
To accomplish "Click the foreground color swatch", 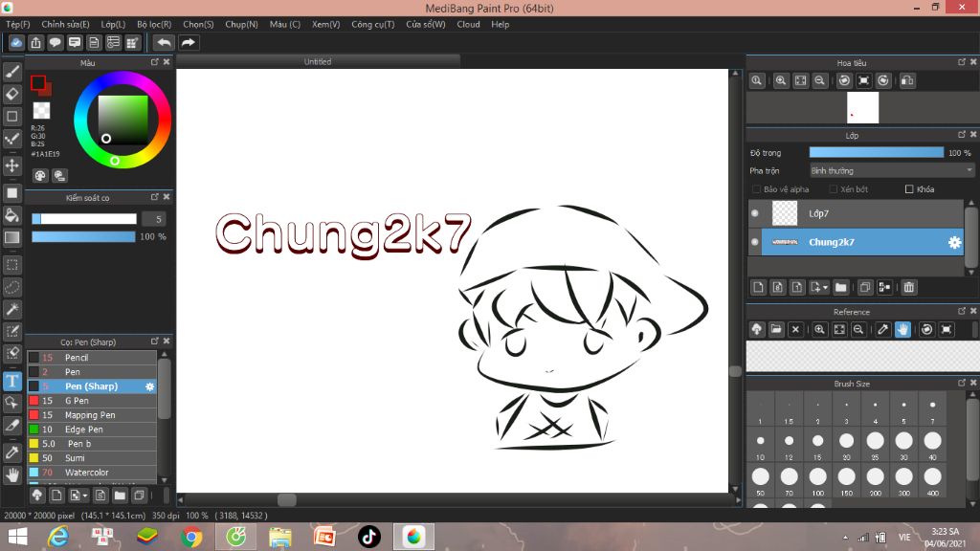I will (x=38, y=82).
